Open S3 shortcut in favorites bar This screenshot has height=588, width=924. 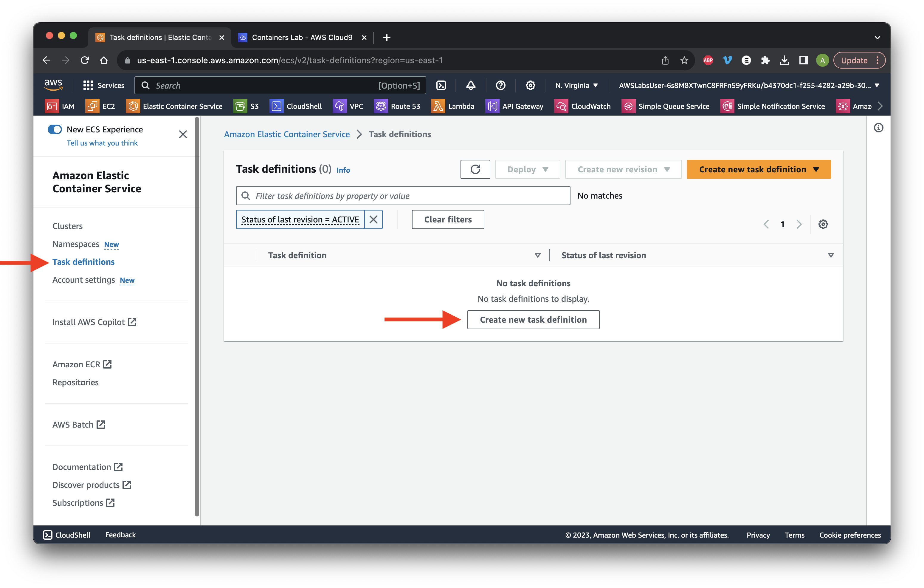tap(246, 106)
